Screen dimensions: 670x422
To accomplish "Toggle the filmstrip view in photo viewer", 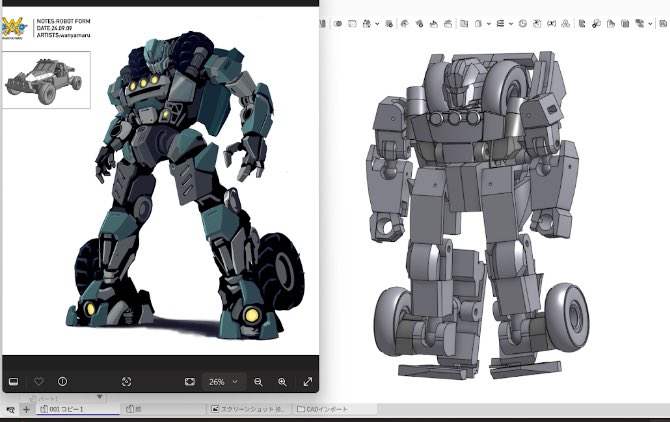I will click(13, 381).
